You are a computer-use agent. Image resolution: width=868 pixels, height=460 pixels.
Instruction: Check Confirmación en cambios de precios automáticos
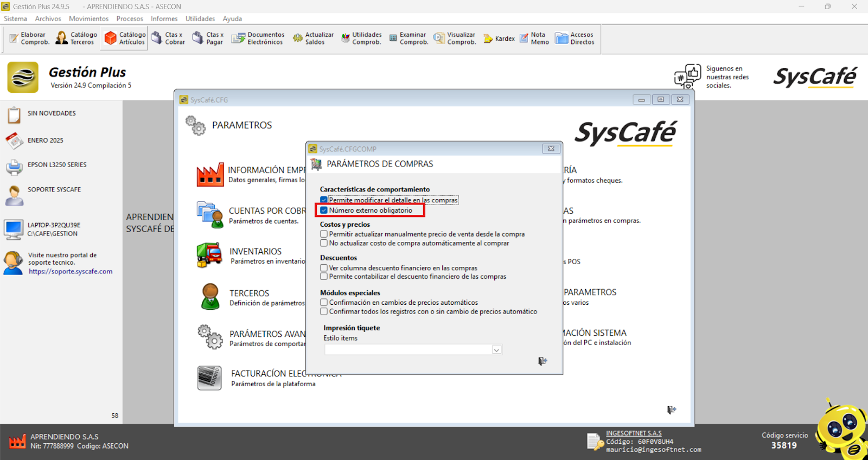(x=324, y=303)
